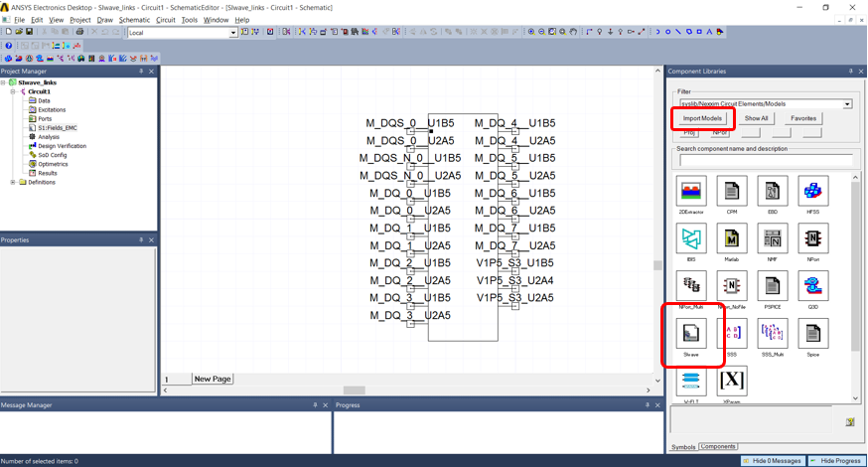Switch to the Symbols tab
Screen dimensions: 868x467
[683, 447]
